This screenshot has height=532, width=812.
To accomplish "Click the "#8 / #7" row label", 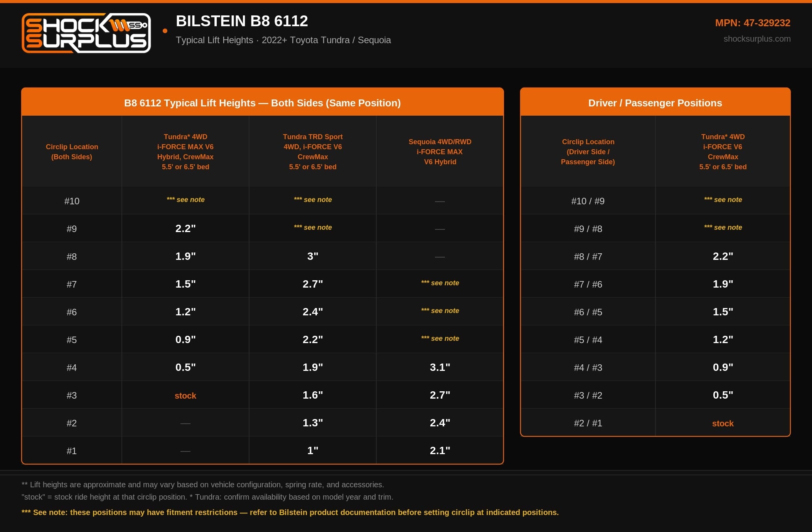I will click(x=588, y=257).
